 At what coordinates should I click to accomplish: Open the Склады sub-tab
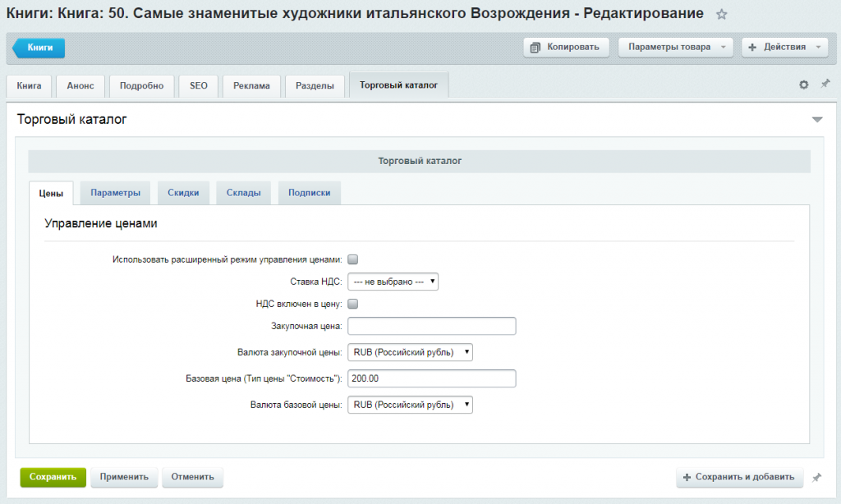tap(243, 192)
